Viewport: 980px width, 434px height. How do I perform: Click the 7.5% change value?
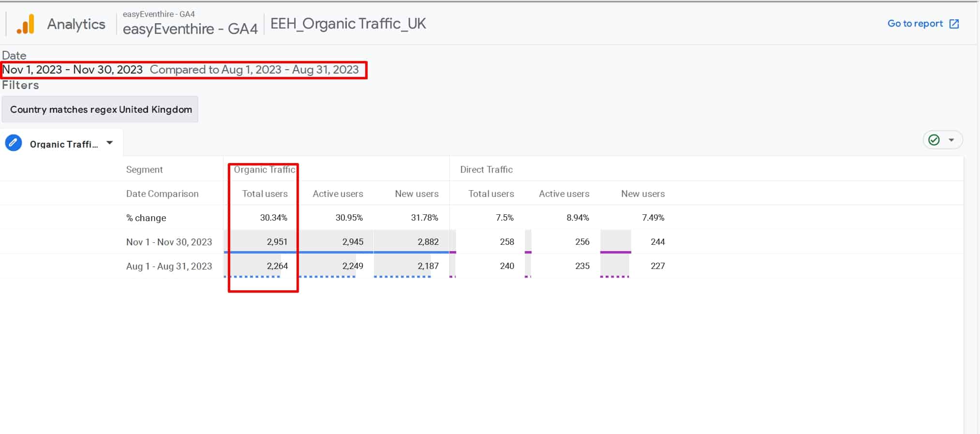(505, 218)
